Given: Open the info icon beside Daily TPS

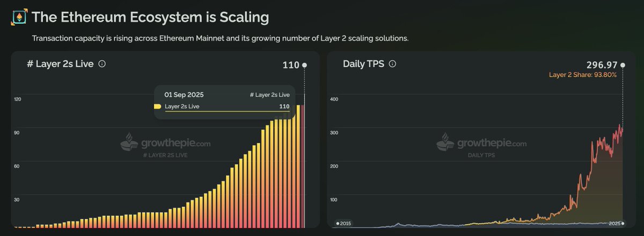Looking at the screenshot, I should 392,64.
